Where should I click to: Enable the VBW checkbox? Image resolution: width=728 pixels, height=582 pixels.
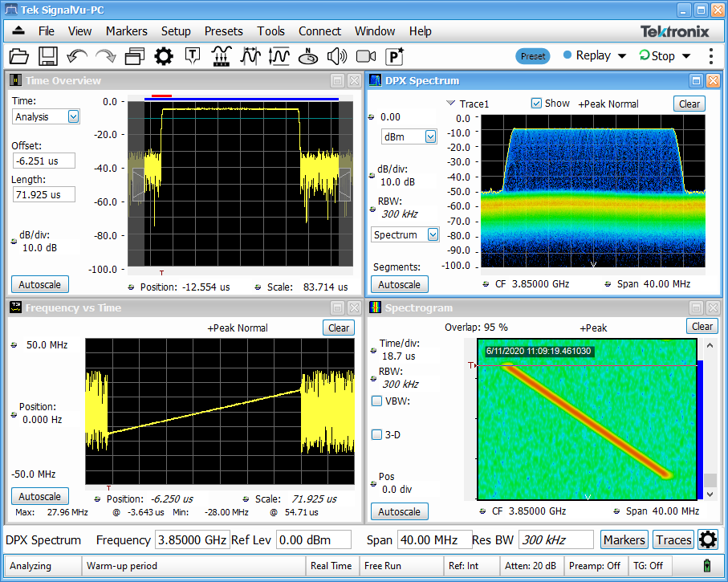(377, 401)
